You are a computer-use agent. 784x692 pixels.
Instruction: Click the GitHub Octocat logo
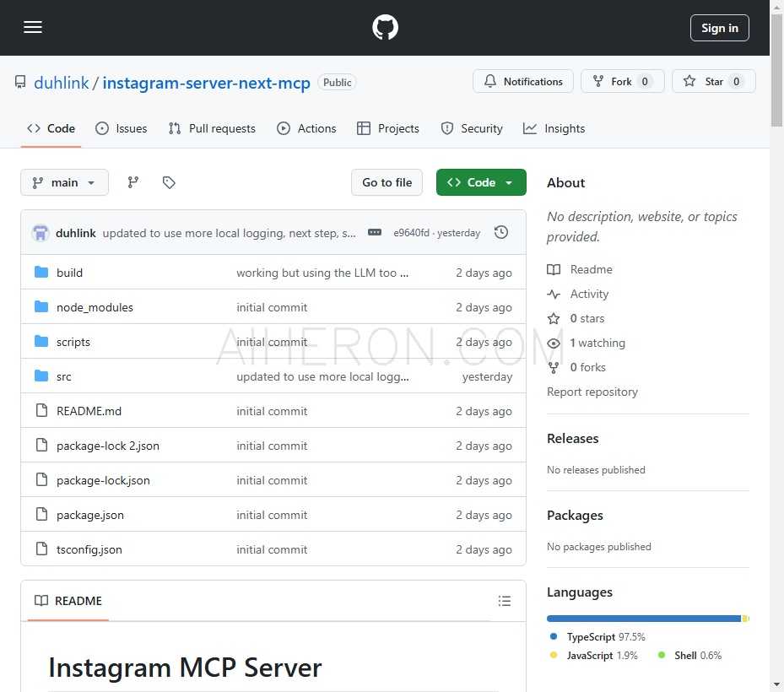pos(385,27)
